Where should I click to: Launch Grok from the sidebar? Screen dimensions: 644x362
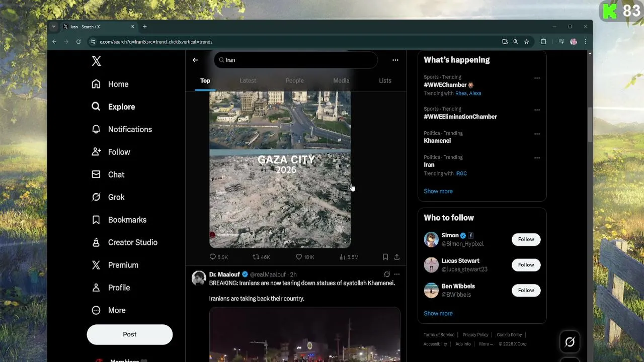(108, 197)
